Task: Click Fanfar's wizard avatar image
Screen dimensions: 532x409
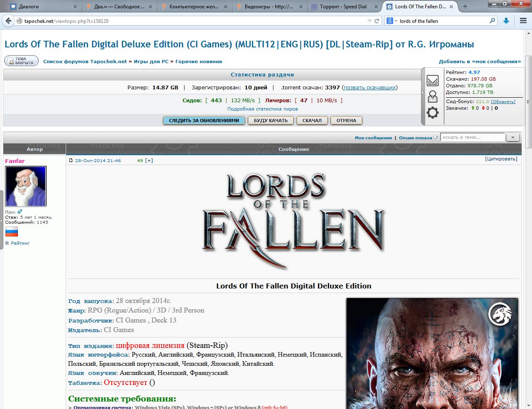Action: click(26, 187)
